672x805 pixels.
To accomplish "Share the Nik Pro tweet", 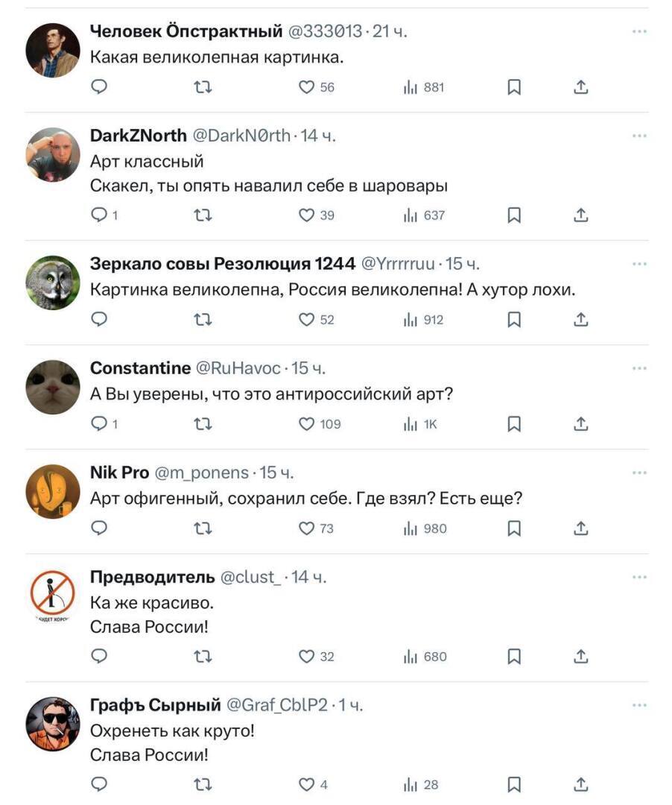I will 581,528.
